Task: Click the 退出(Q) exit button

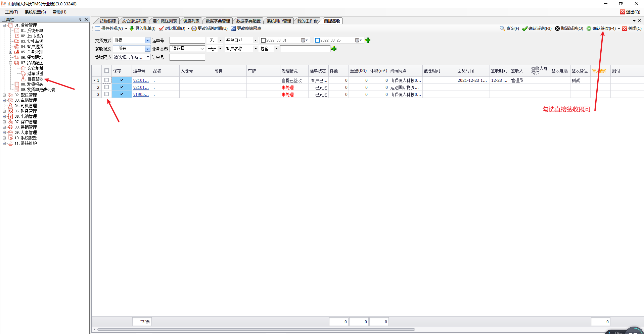Action: pos(630,12)
